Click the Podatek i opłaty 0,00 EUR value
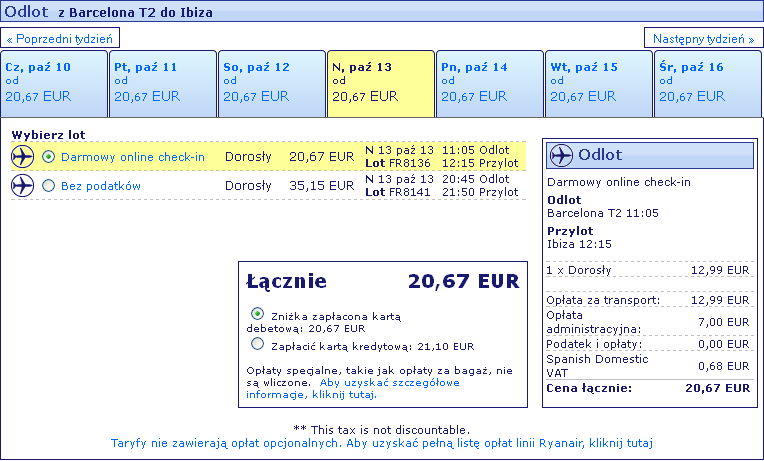The image size is (764, 461). (724, 344)
